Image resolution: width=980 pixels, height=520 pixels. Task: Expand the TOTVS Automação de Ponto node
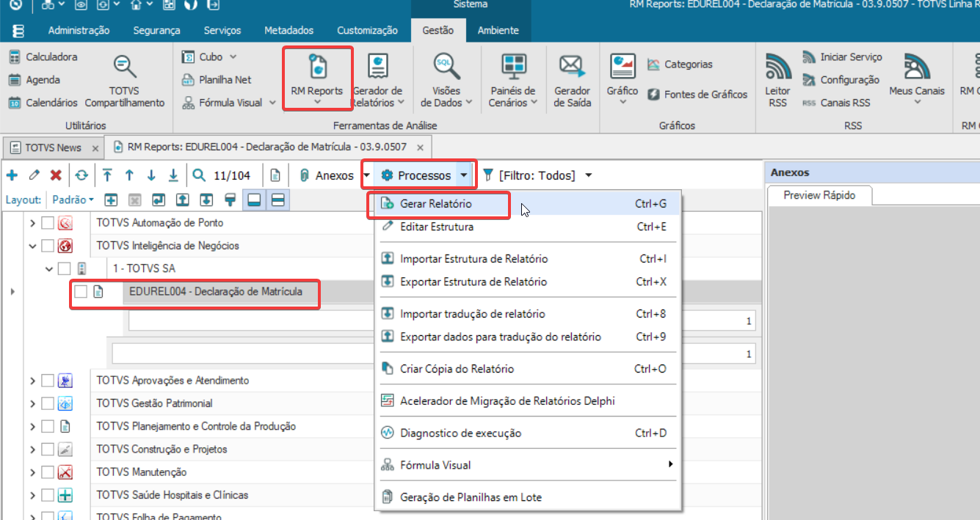pos(32,223)
